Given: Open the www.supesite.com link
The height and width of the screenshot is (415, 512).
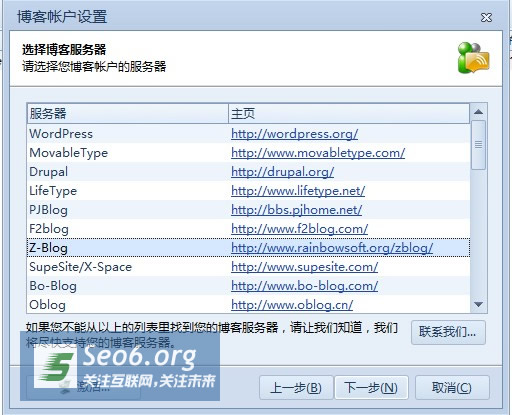Looking at the screenshot, I should pos(304,267).
